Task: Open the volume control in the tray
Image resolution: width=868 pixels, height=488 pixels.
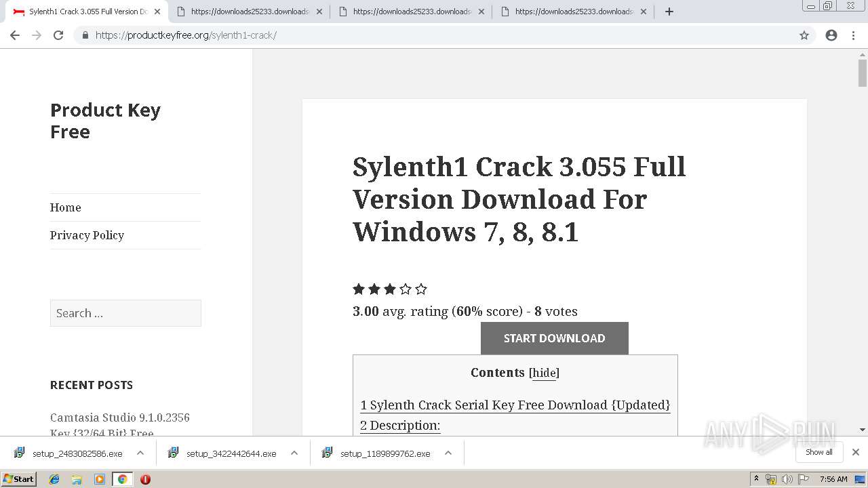Action: point(787,479)
